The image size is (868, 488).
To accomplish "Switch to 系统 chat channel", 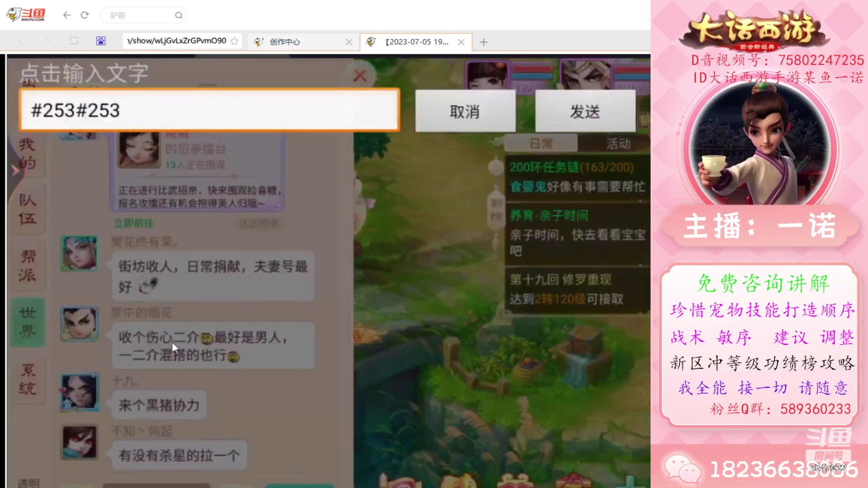I will point(27,380).
